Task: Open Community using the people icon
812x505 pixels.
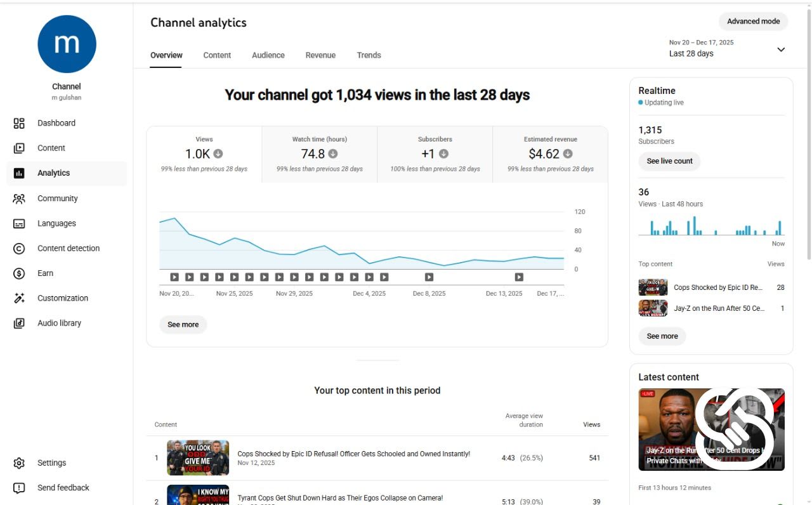Action: click(19, 199)
